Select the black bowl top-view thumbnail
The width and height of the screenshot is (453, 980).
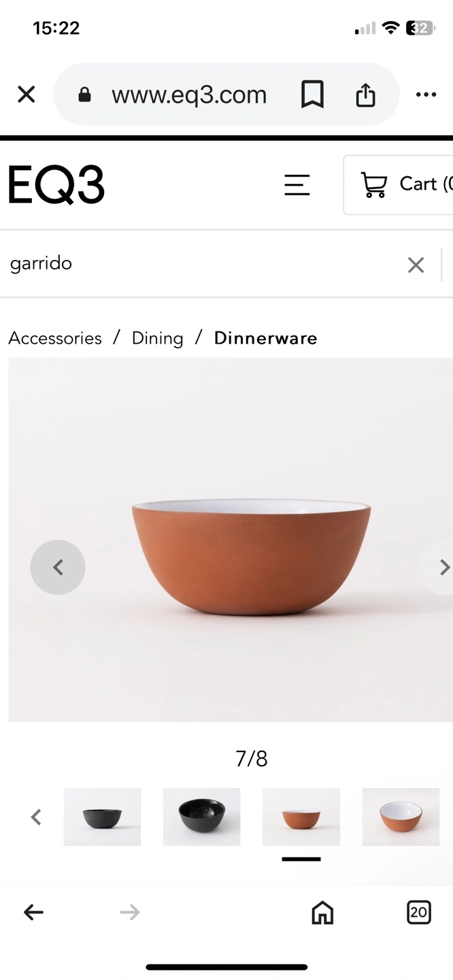[201, 817]
